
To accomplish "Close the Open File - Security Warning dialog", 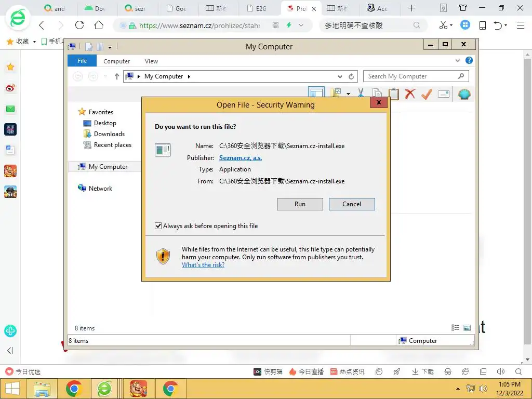I will [x=379, y=102].
